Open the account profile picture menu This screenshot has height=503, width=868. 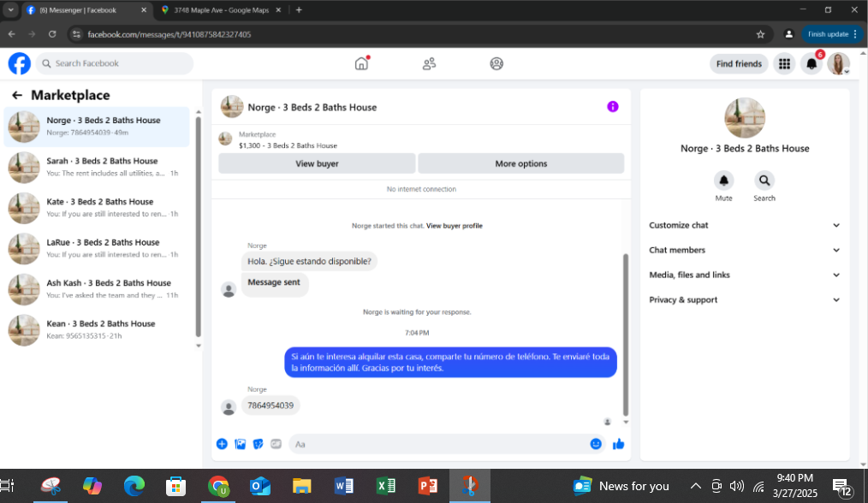839,63
